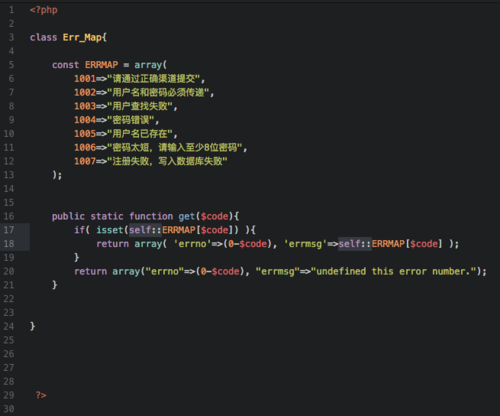
Task: Click the static keyword on line 16
Action: pos(107,216)
